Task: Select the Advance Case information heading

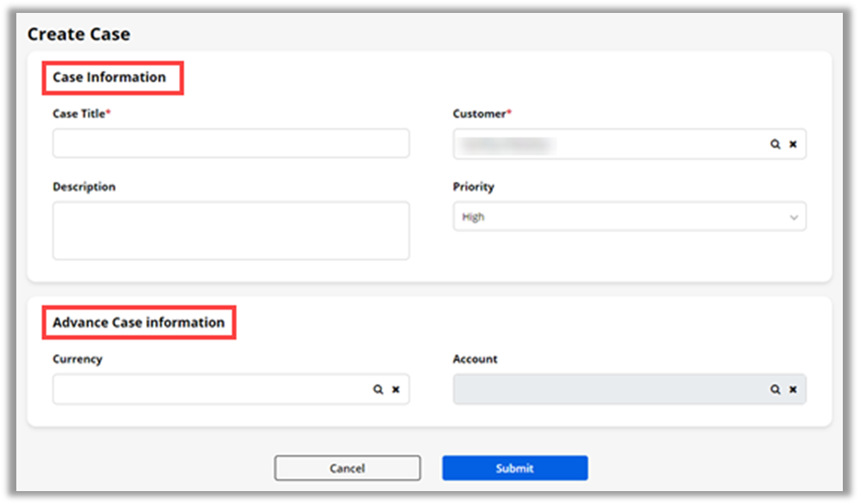Action: point(138,323)
